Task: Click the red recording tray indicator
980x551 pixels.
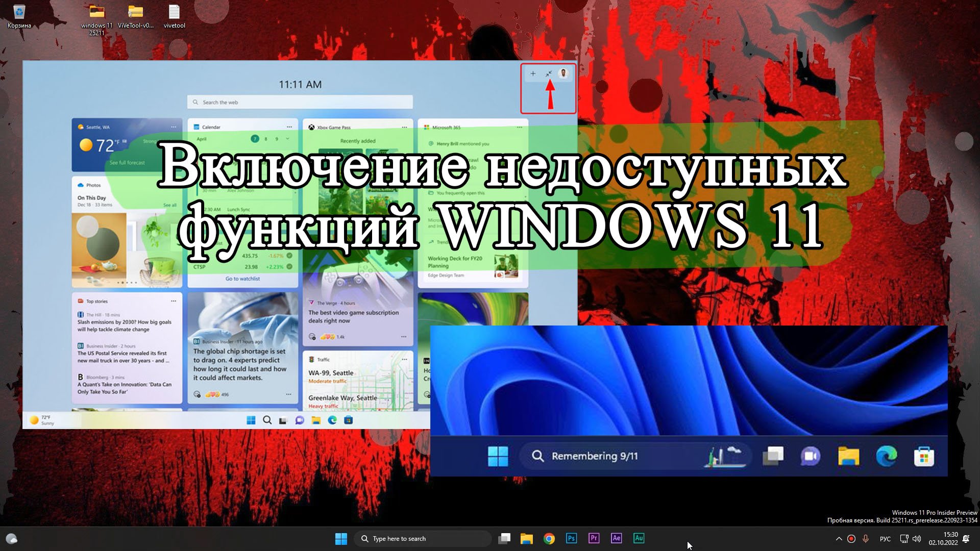Action: point(851,539)
